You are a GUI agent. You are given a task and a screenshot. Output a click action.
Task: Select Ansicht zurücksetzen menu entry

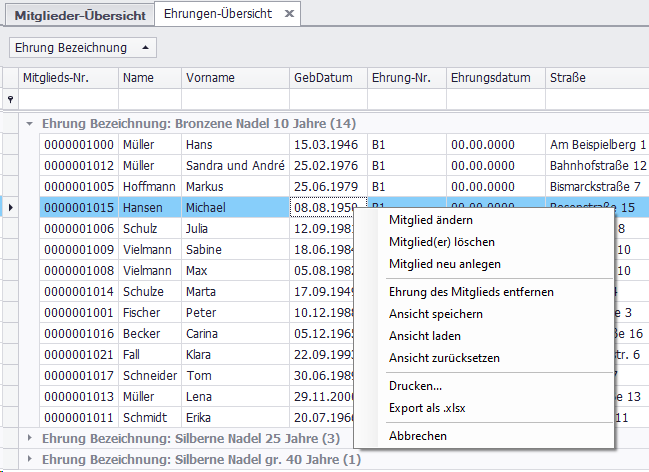click(x=444, y=358)
